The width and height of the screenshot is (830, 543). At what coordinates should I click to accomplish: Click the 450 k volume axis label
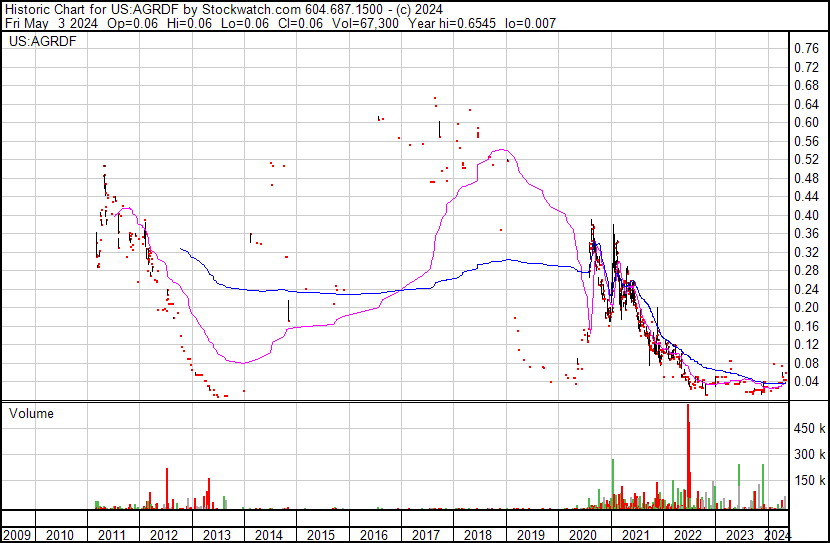pyautogui.click(x=809, y=429)
